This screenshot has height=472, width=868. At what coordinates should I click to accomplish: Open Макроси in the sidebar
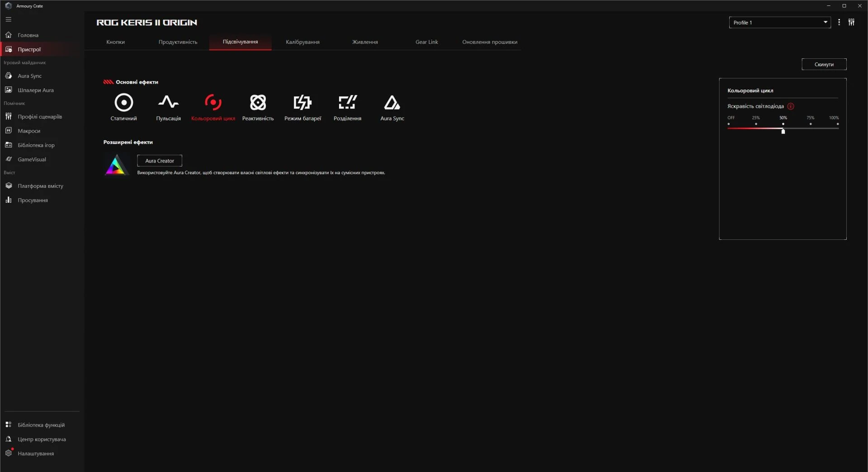coord(29,131)
